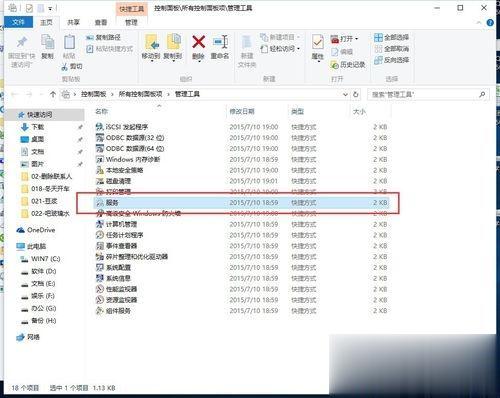This screenshot has height=398, width=500.
Task: Click the 粘贴 clipboard icon
Action: point(69,42)
